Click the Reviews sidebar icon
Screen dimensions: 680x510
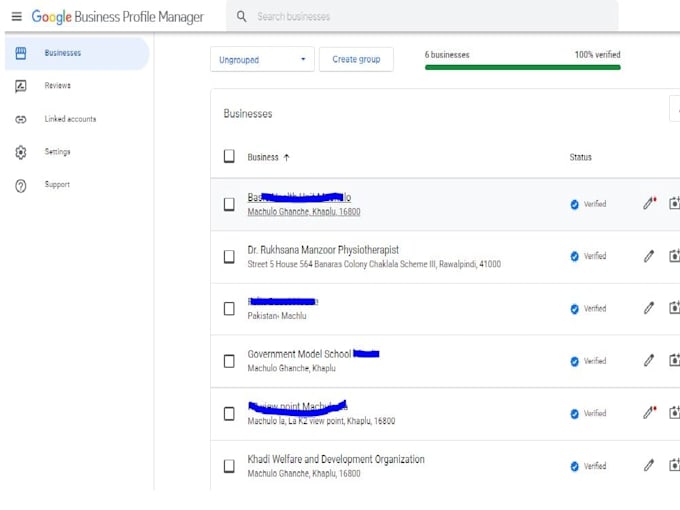[x=21, y=86]
